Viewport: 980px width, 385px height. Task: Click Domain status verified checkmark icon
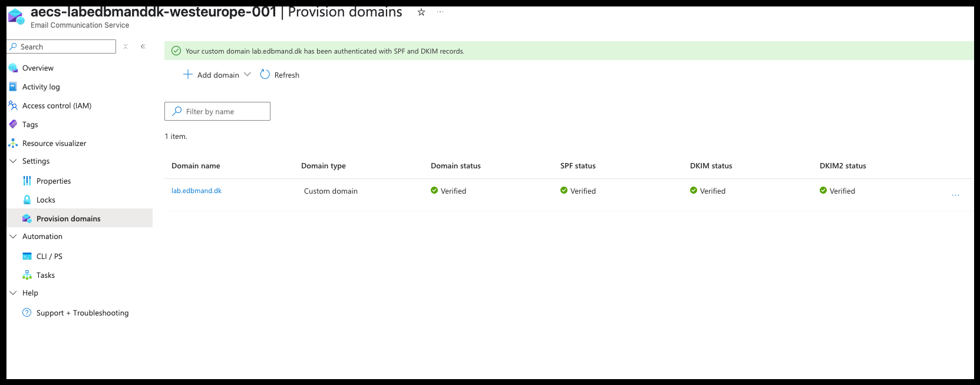click(x=434, y=190)
